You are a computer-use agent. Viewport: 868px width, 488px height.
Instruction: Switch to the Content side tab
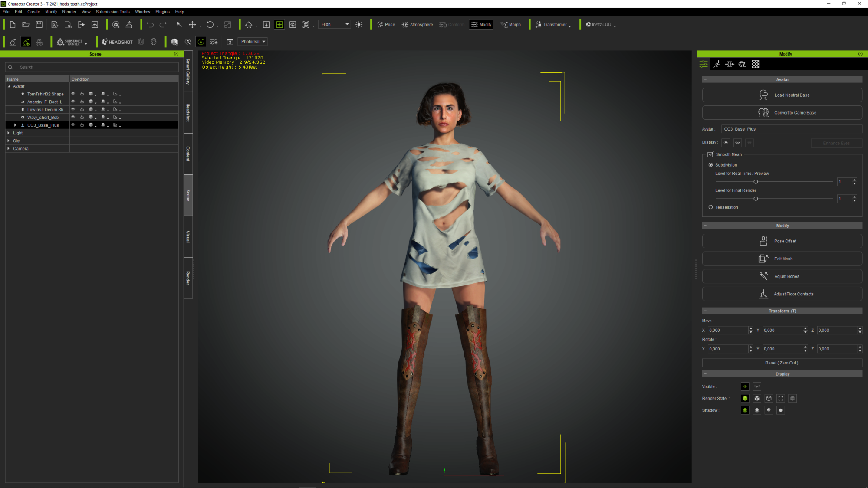coord(188,154)
